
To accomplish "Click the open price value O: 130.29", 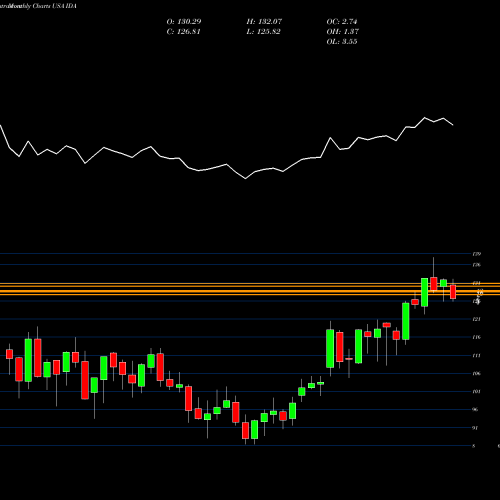I will click(x=184, y=22).
